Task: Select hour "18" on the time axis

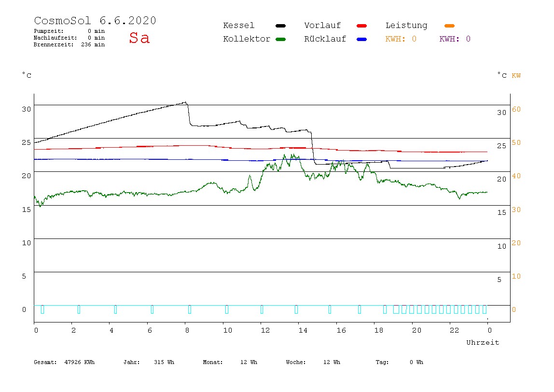Action: tap(379, 330)
